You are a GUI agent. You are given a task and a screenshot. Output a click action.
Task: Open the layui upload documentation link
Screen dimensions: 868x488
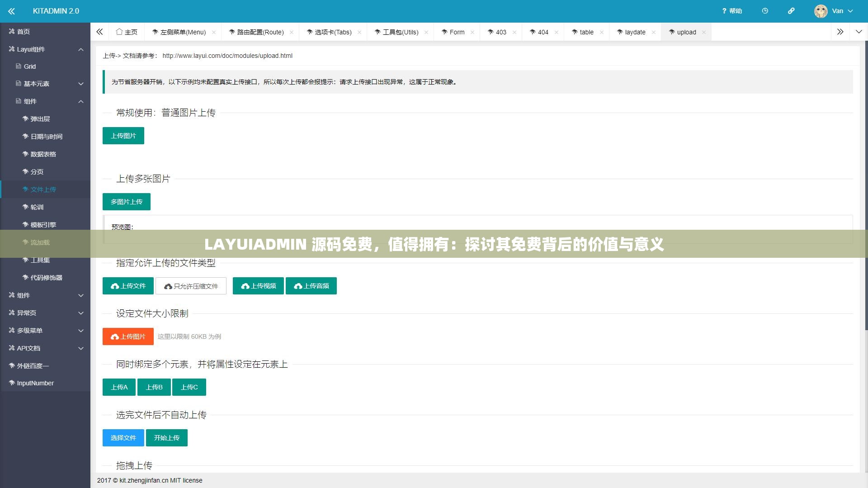coord(227,56)
